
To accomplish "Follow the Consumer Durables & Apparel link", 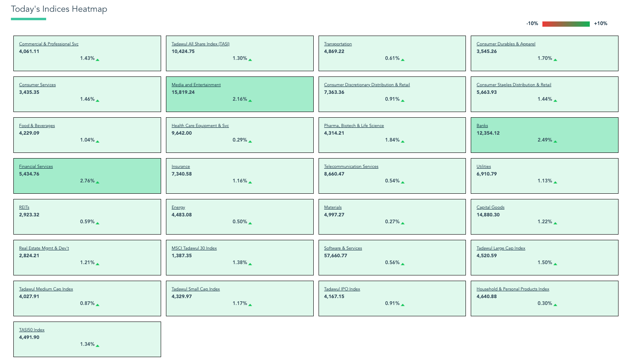I will click(x=506, y=44).
